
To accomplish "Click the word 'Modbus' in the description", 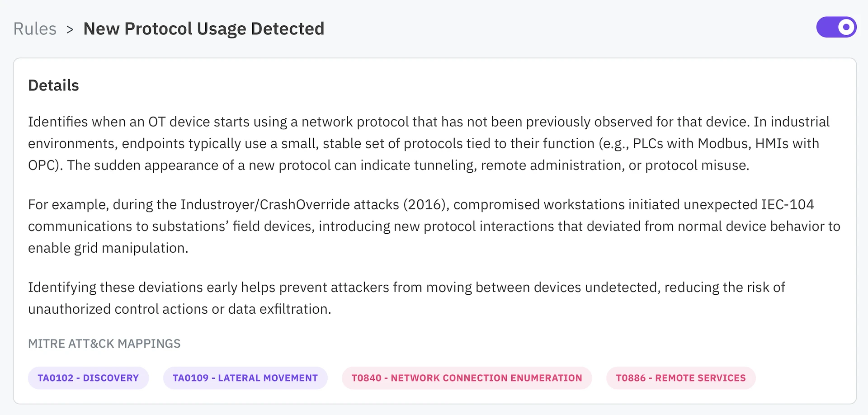I will 723,144.
